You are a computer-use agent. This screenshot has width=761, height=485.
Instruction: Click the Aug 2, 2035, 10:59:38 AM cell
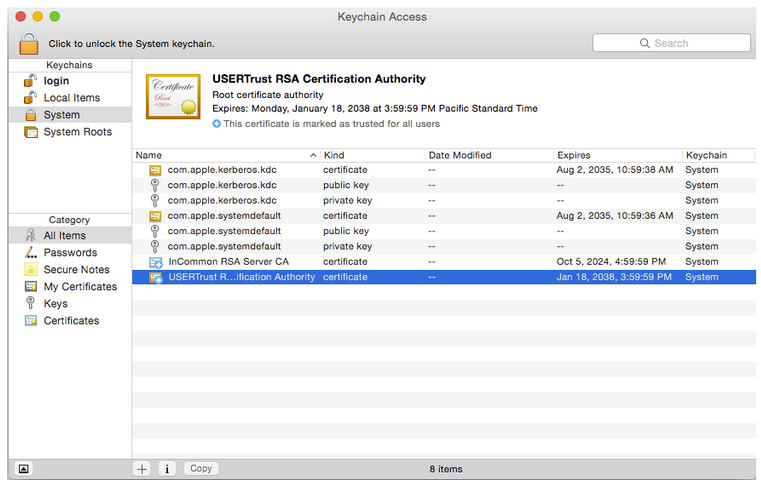615,170
